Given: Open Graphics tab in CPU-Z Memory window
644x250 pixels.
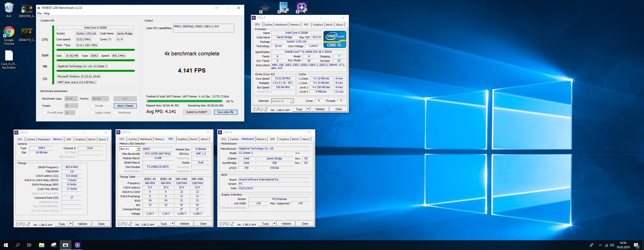Looking at the screenshot, I should click(x=80, y=139).
